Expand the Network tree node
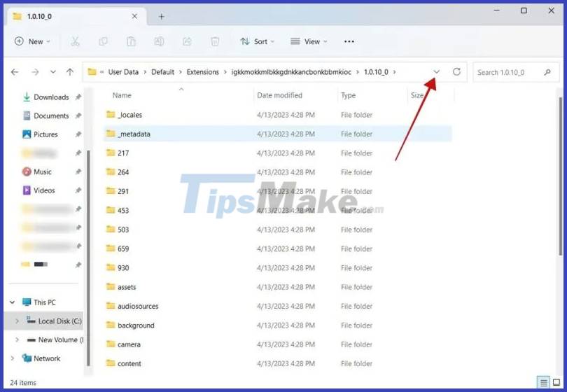 (13, 358)
